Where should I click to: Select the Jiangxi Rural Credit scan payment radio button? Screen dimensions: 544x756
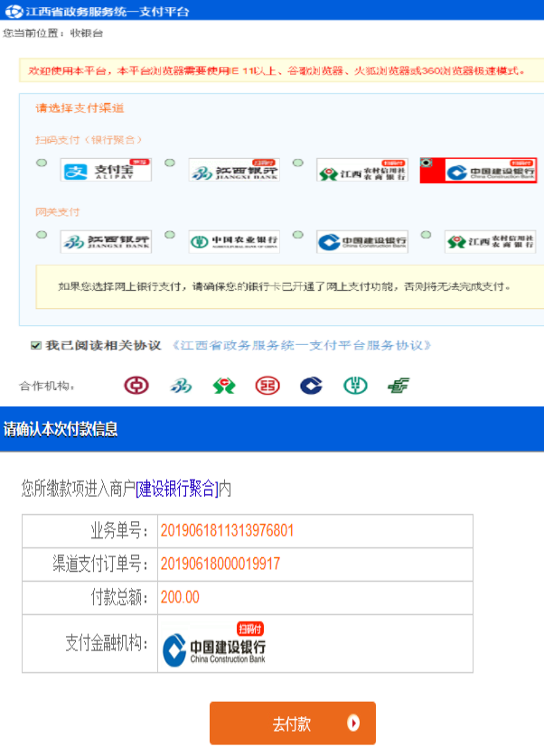[x=298, y=163]
